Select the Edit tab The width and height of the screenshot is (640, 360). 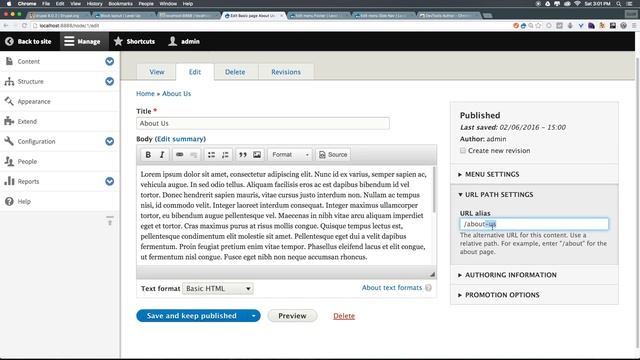[195, 72]
